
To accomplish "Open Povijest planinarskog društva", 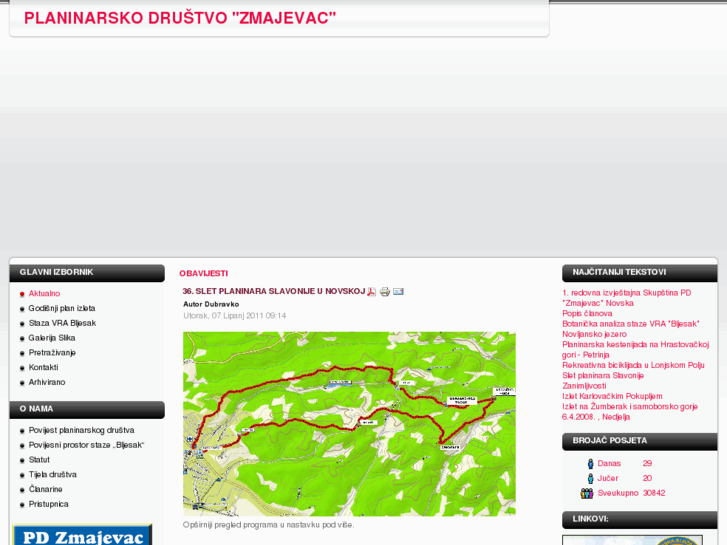I will click(x=82, y=430).
